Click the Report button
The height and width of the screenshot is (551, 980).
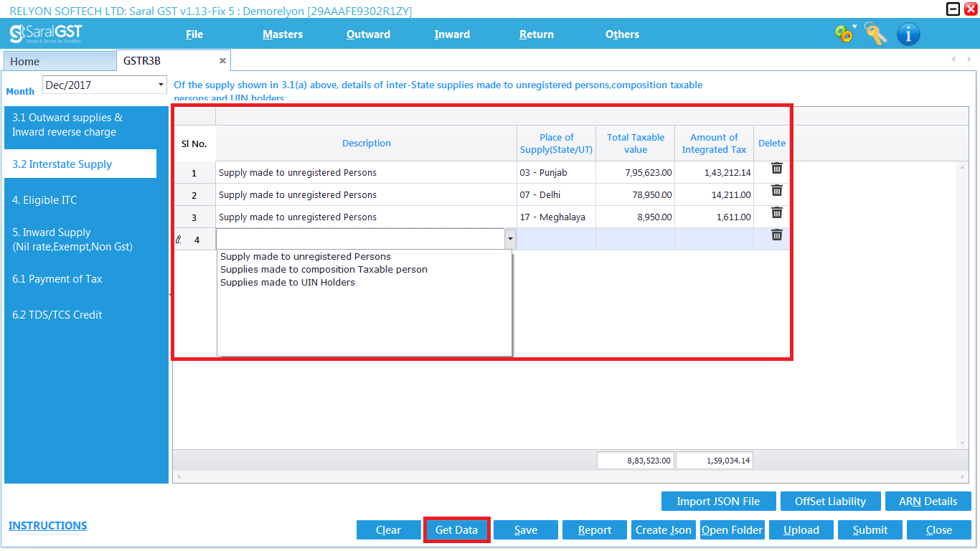coord(595,529)
